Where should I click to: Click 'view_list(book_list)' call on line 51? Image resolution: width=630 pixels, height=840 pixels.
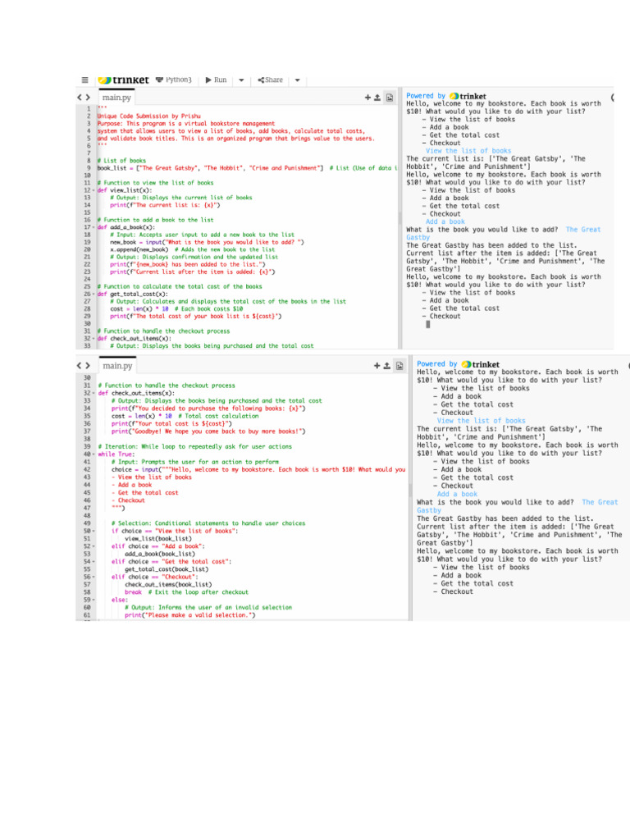158,538
